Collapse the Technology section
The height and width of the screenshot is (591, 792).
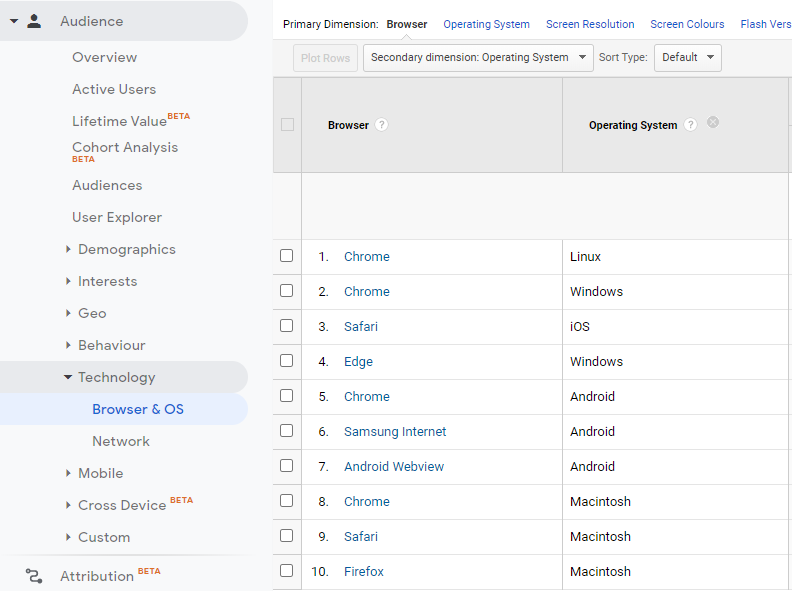pos(68,377)
